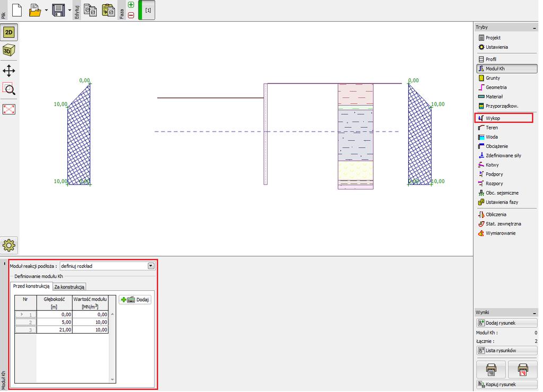Open Lista rysunków
Screen dimensions: 543x392
(x=507, y=351)
